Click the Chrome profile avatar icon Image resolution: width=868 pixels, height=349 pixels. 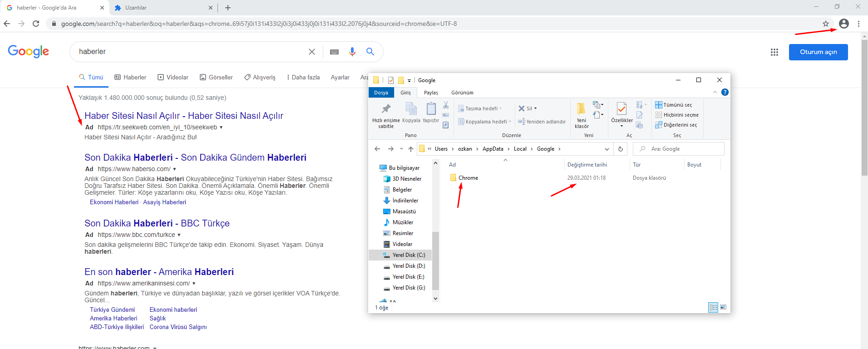tap(843, 24)
